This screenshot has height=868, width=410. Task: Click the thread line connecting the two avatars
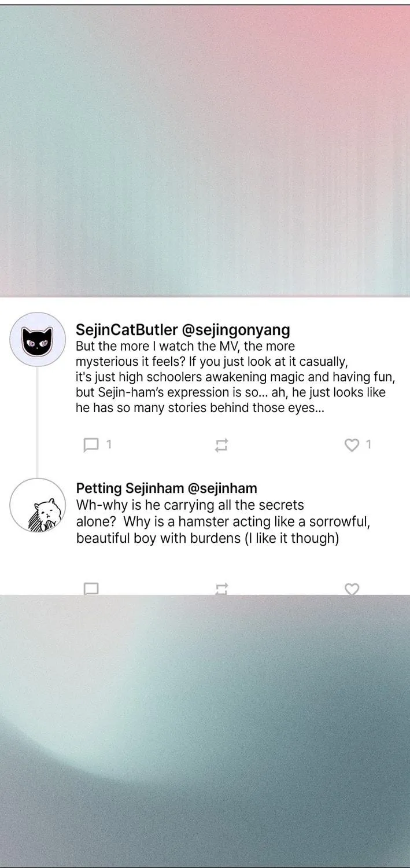[x=38, y=422]
